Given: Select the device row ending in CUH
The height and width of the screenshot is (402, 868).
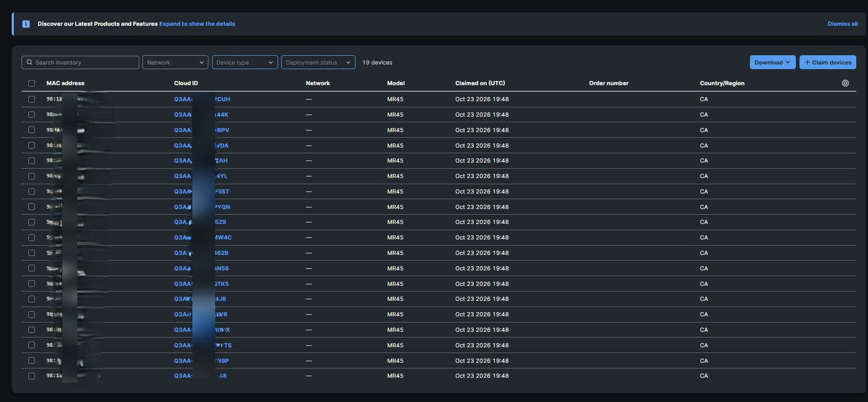Looking at the screenshot, I should (32, 99).
